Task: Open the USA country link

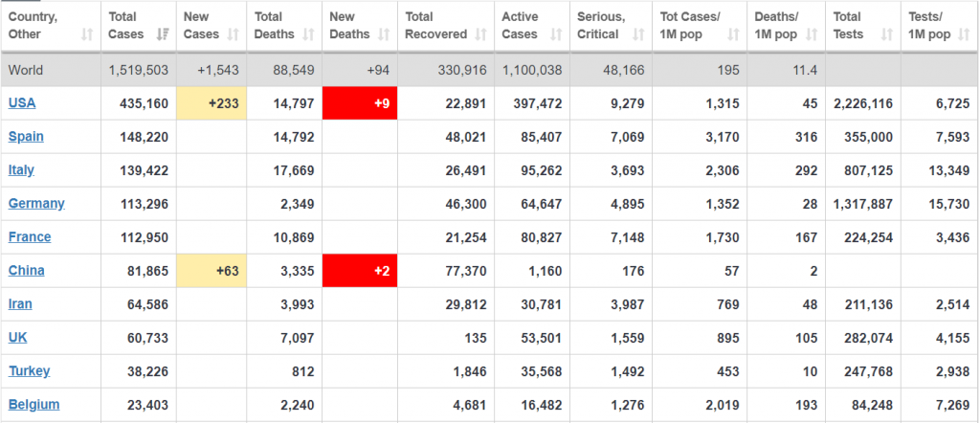Action: (x=22, y=103)
